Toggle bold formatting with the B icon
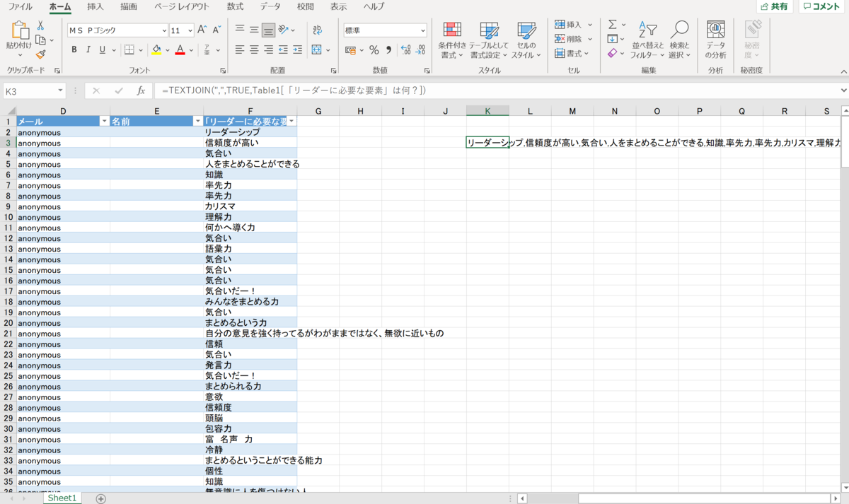Viewport: 849px width, 504px height. tap(74, 49)
